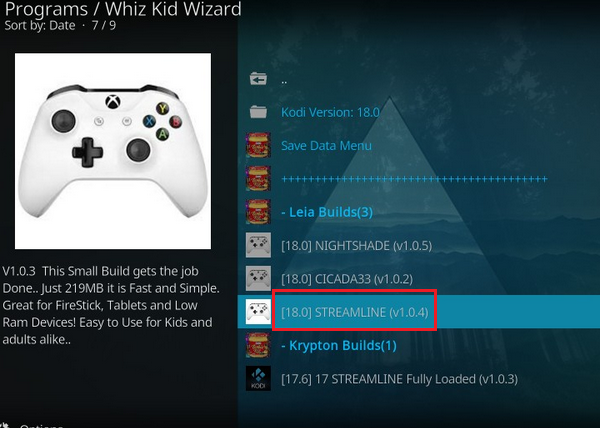
Task: Click the white controller icon beside STREAMLINE v1.0.4
Action: [258, 311]
